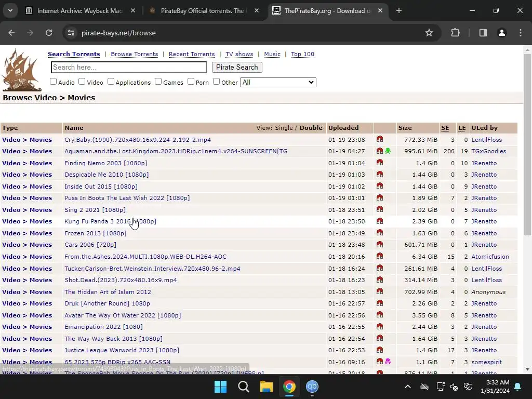Viewport: 532px width, 399px height.
Task: Click the magnet icon for Justice League Warworld
Action: point(380,350)
